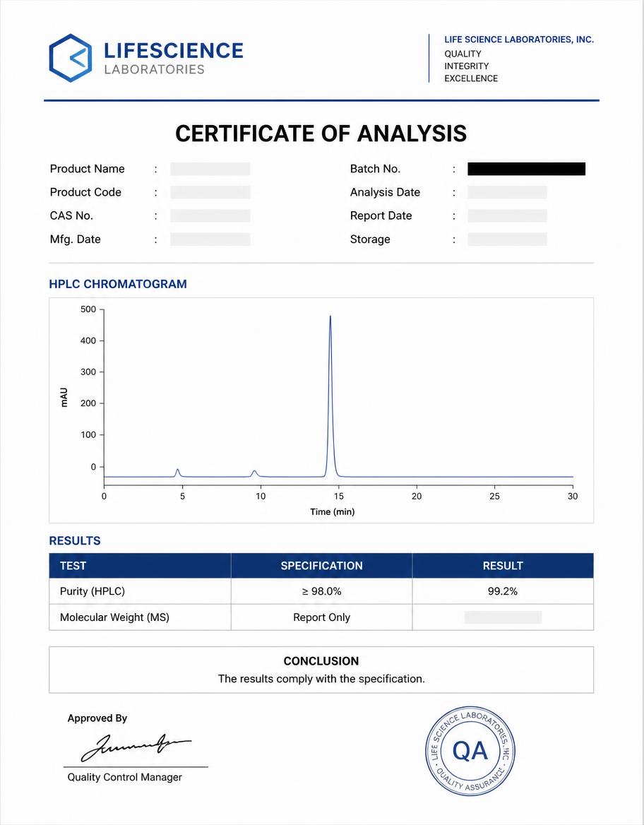Click the RESULTS section heading
Image resolution: width=644 pixels, height=825 pixels.
75,541
